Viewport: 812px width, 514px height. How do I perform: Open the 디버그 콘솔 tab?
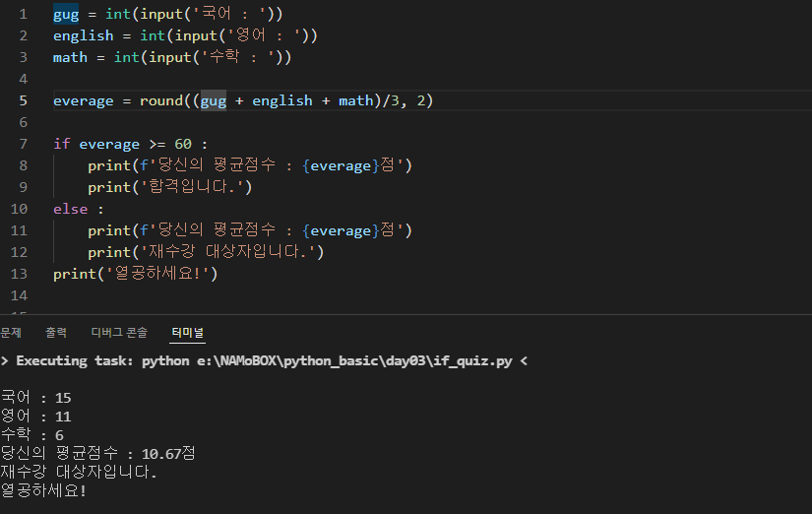tap(119, 333)
